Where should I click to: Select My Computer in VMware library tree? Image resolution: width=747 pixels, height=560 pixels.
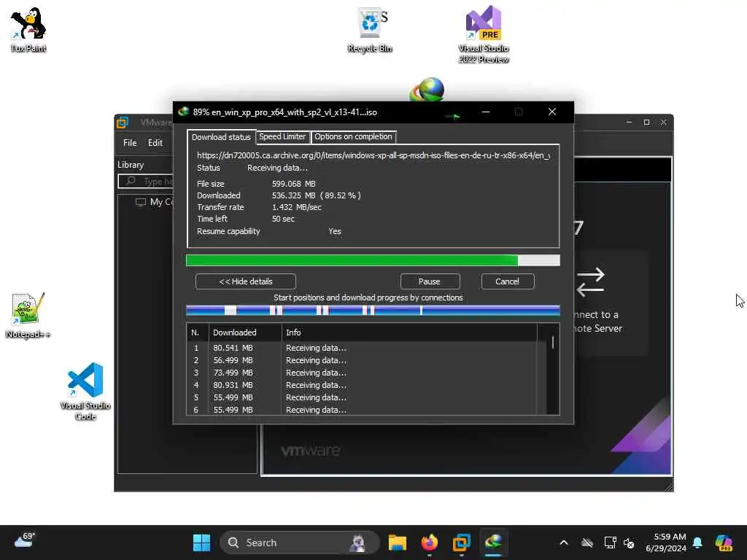tap(155, 202)
